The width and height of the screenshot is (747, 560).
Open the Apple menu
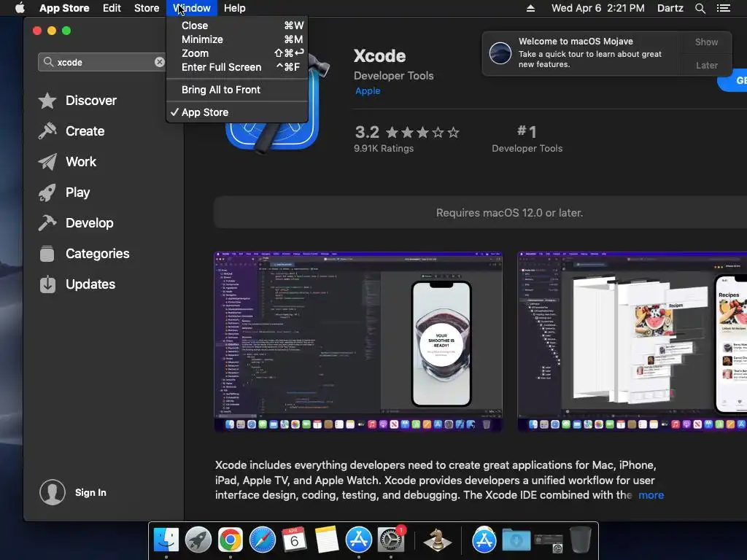click(x=20, y=8)
